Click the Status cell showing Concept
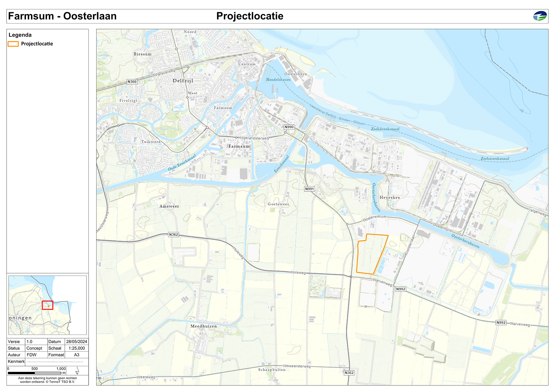The image size is (555, 392). (x=34, y=348)
